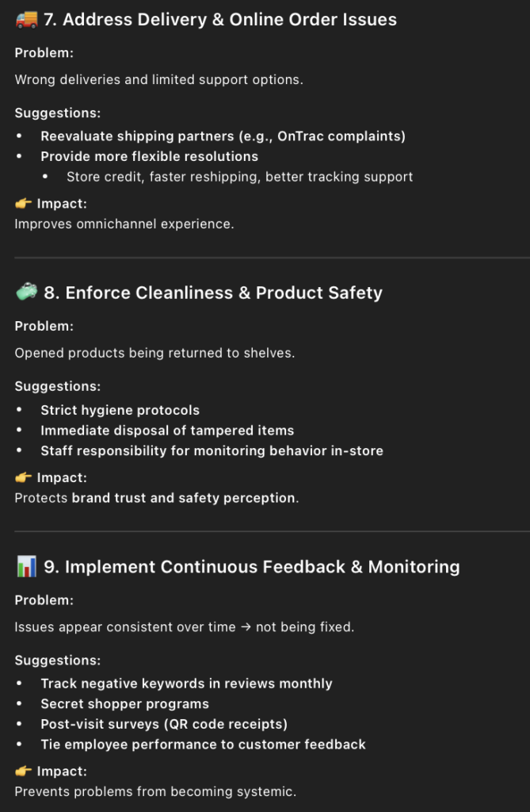The height and width of the screenshot is (812, 530).
Task: Click 'Tie employee performance to customer feedback'
Action: pos(203,745)
